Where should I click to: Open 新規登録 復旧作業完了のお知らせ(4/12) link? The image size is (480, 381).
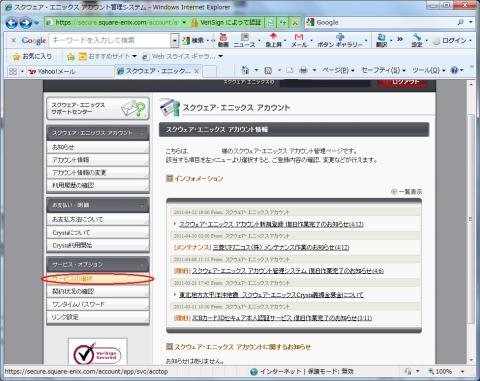point(271,224)
